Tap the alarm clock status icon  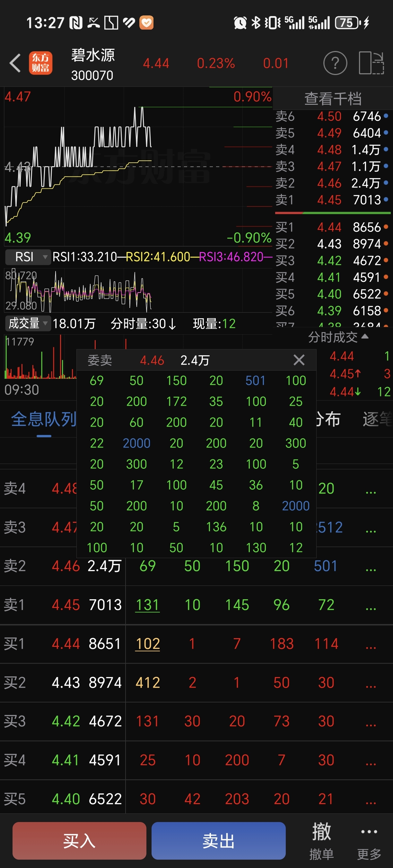[x=240, y=23]
